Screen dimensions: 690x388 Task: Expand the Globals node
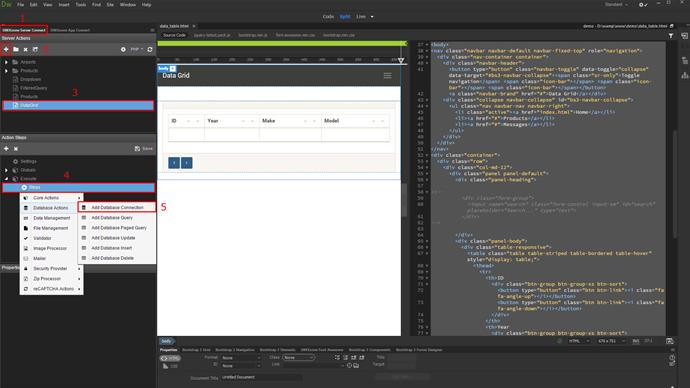coord(6,170)
